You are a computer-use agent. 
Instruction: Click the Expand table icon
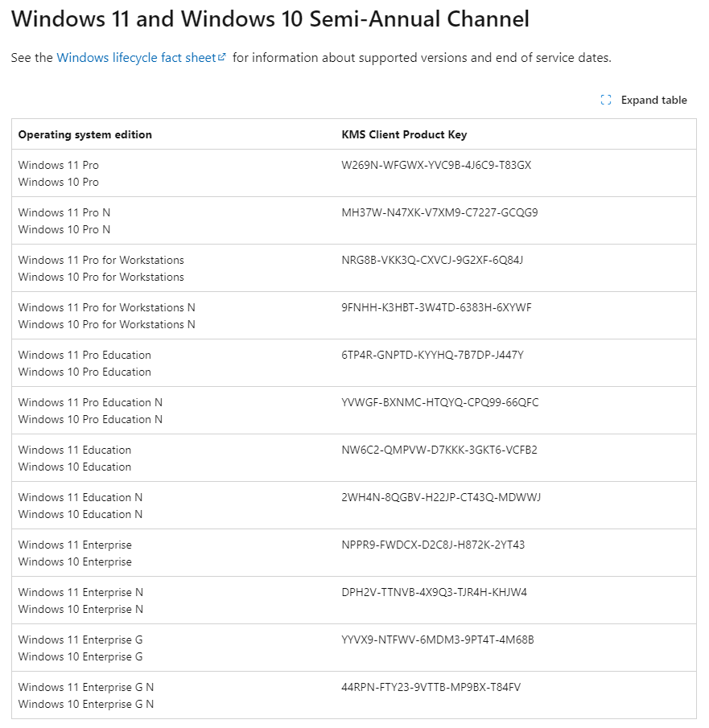pyautogui.click(x=606, y=100)
